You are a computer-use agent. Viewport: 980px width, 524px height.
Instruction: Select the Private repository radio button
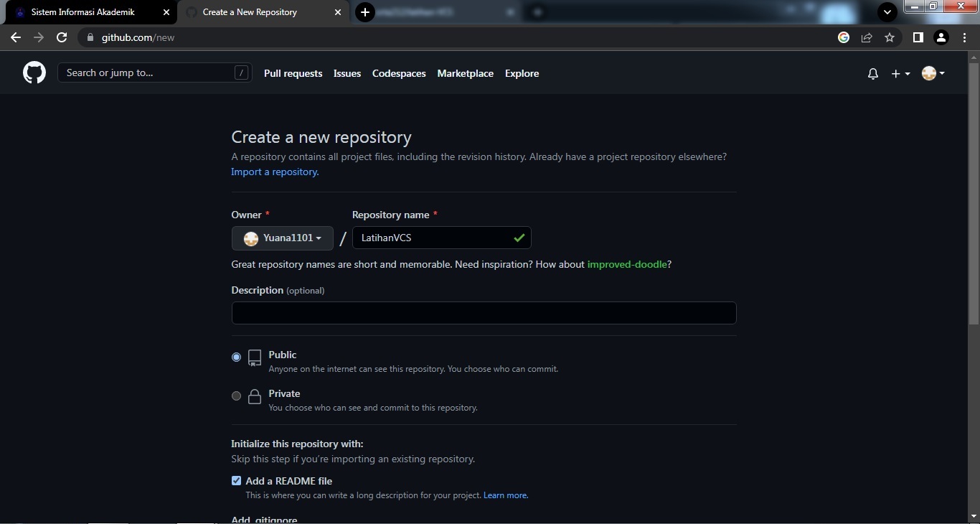(236, 396)
